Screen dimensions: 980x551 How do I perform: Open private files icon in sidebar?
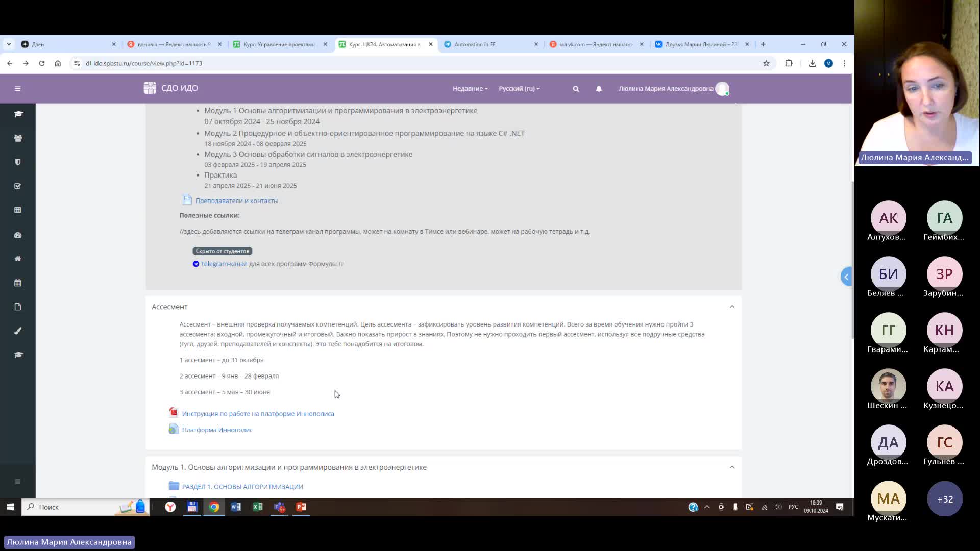(x=18, y=307)
